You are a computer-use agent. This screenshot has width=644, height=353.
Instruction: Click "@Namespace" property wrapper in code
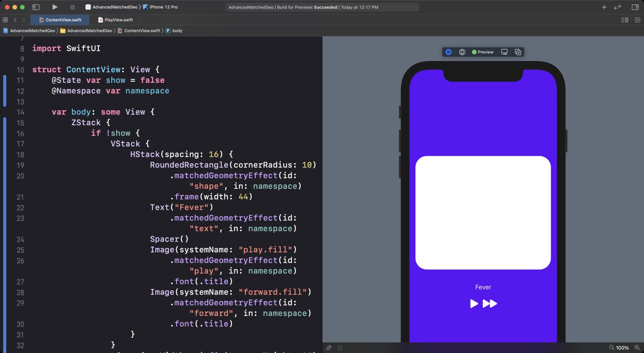[76, 91]
